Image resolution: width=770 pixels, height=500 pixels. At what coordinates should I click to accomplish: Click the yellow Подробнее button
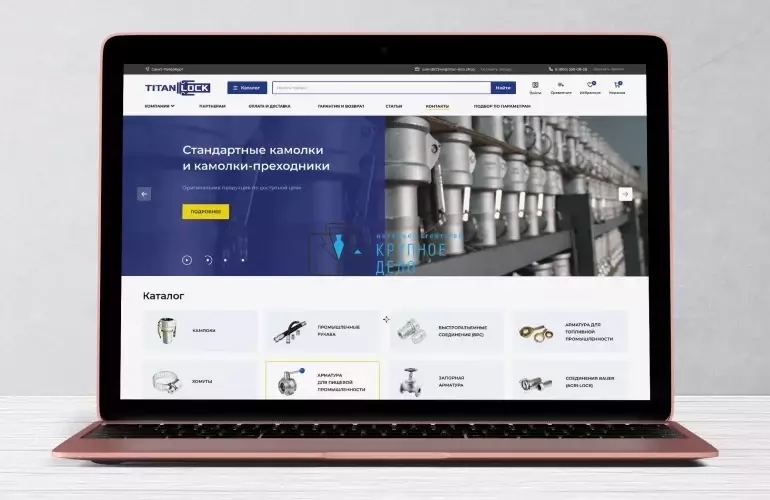tap(205, 212)
